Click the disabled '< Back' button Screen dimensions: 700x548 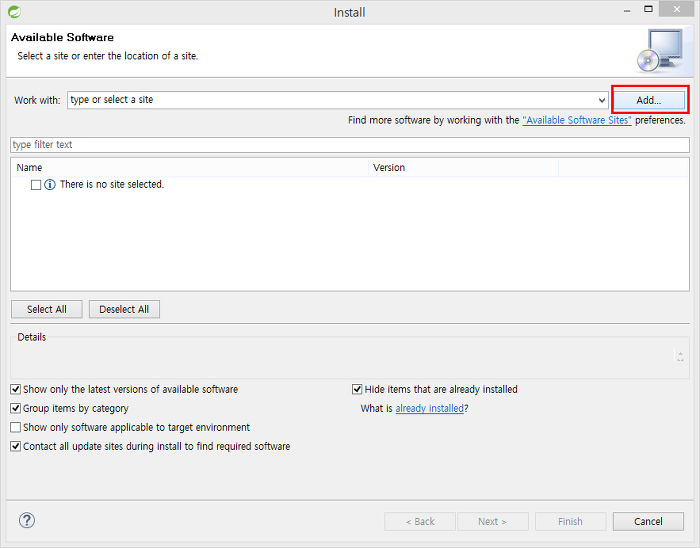coord(420,521)
